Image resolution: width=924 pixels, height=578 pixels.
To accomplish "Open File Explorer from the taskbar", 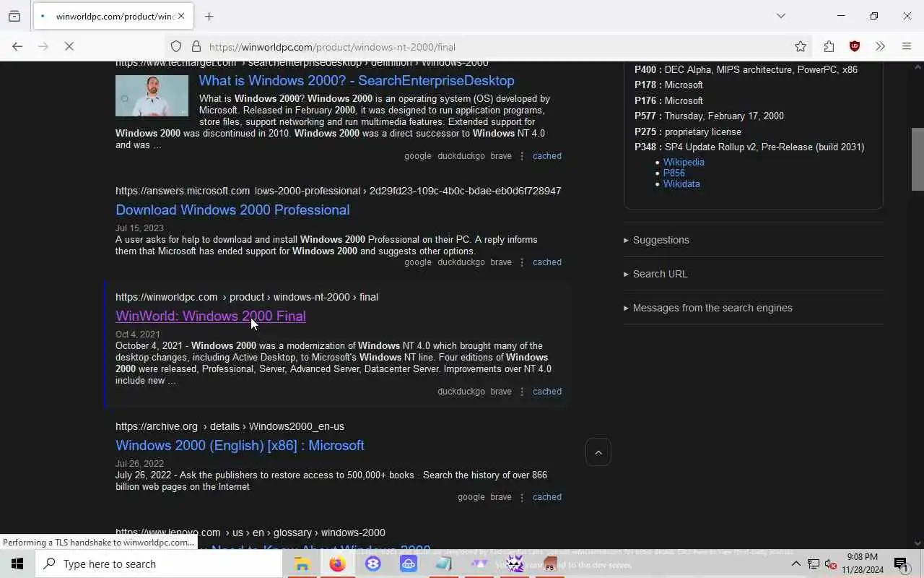I will [302, 564].
